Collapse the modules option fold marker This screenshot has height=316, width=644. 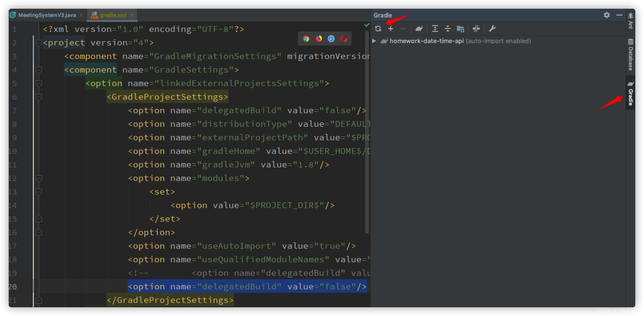[39, 178]
